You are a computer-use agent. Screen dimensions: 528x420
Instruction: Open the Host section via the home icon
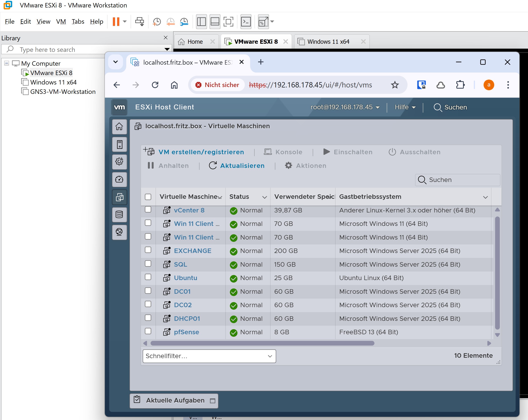click(x=119, y=127)
